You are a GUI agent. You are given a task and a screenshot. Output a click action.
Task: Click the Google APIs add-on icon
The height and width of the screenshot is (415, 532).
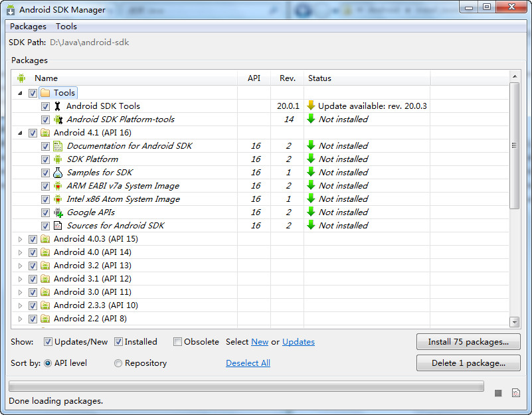tap(58, 212)
